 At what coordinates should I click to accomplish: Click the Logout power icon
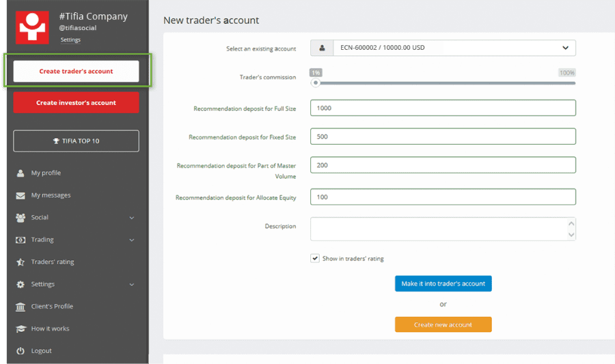20,351
